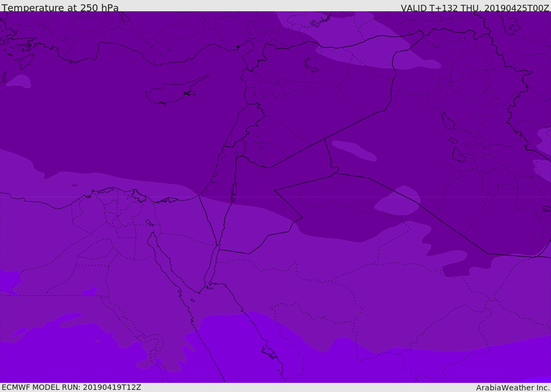The image size is (551, 392).
Task: Click the 'VALID T+132 THU. 20190425T00Z' label
Action: [475, 8]
